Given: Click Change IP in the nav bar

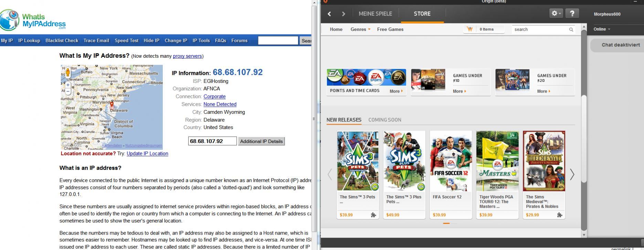Looking at the screenshot, I should (x=176, y=41).
